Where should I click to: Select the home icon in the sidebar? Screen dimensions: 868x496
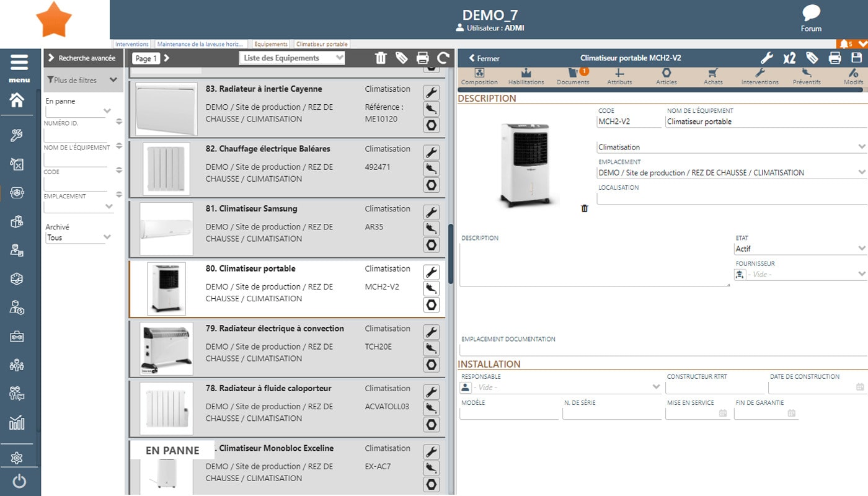click(x=17, y=99)
